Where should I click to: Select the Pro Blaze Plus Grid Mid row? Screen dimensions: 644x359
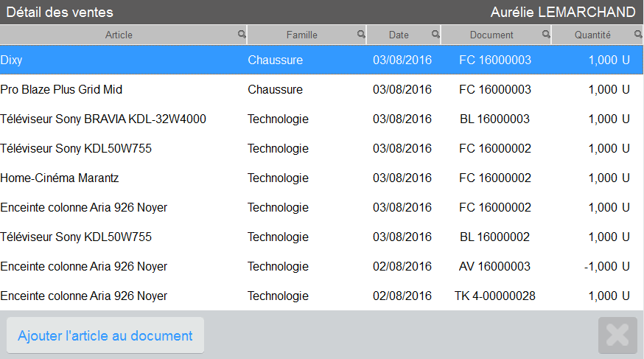tap(321, 89)
